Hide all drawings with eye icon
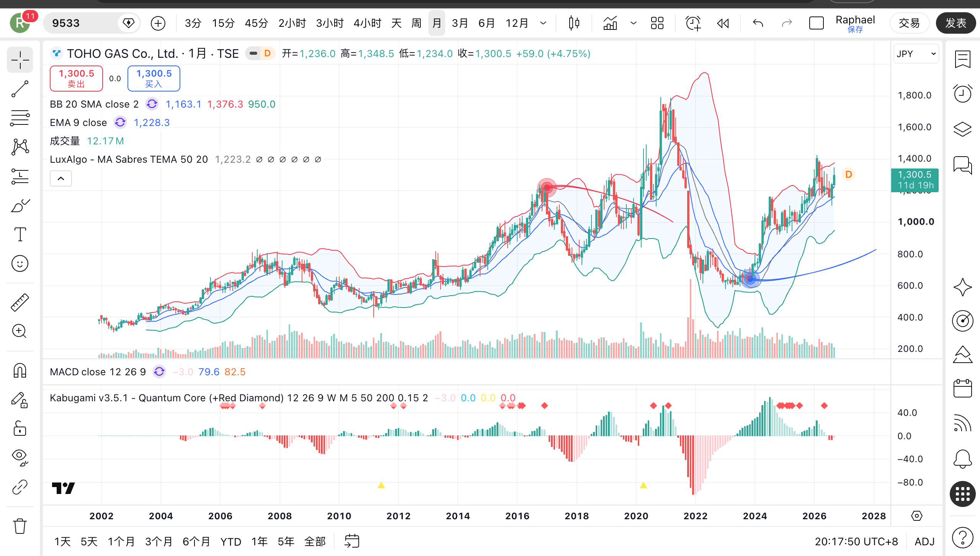The width and height of the screenshot is (980, 556). pos(20,458)
